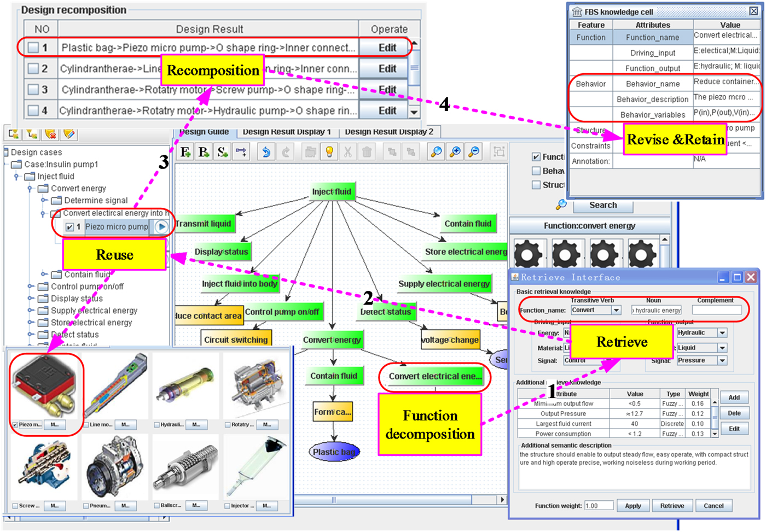Open the Transitive Verb 'Convert' dropdown

tap(616, 311)
